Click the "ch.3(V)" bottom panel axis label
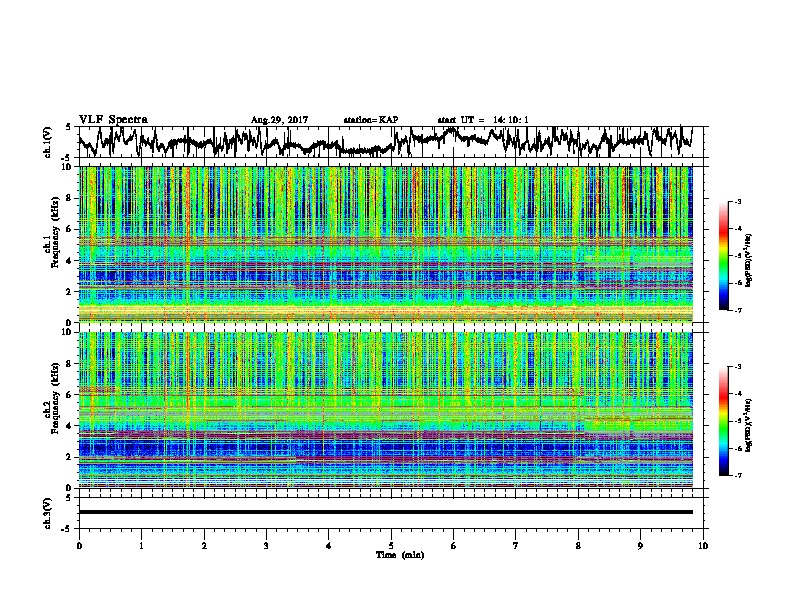This screenshot has height=612, width=792. [47, 514]
